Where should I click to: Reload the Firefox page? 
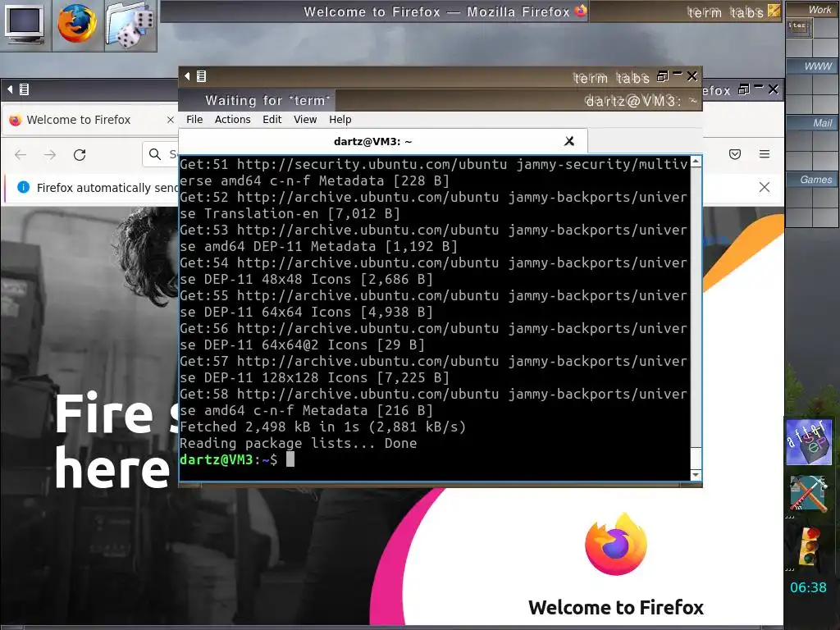pyautogui.click(x=80, y=155)
